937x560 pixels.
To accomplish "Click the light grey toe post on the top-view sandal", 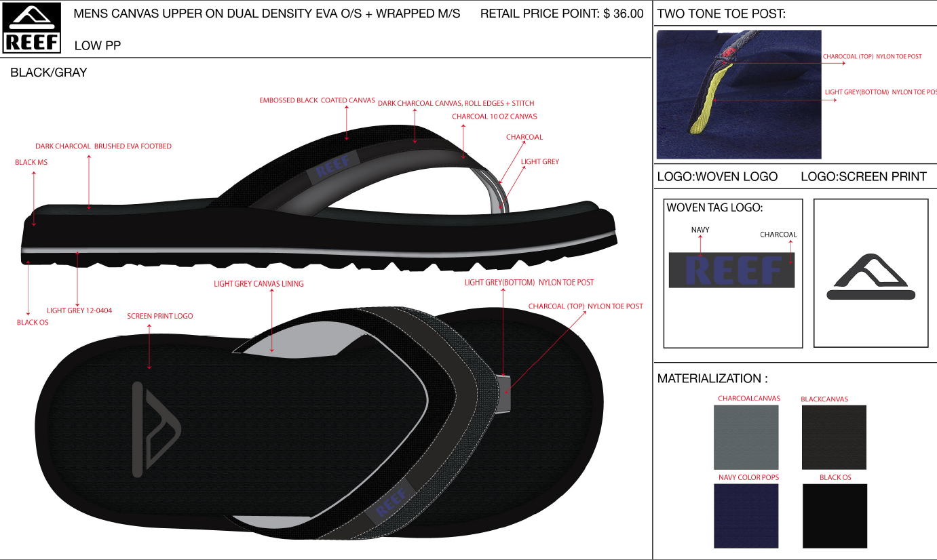I will (504, 393).
